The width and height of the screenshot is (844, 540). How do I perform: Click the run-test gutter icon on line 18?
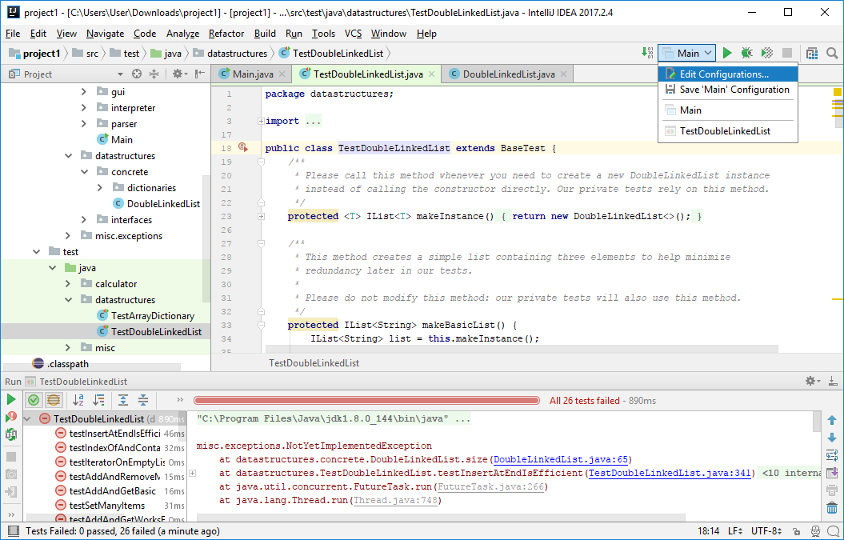click(243, 148)
